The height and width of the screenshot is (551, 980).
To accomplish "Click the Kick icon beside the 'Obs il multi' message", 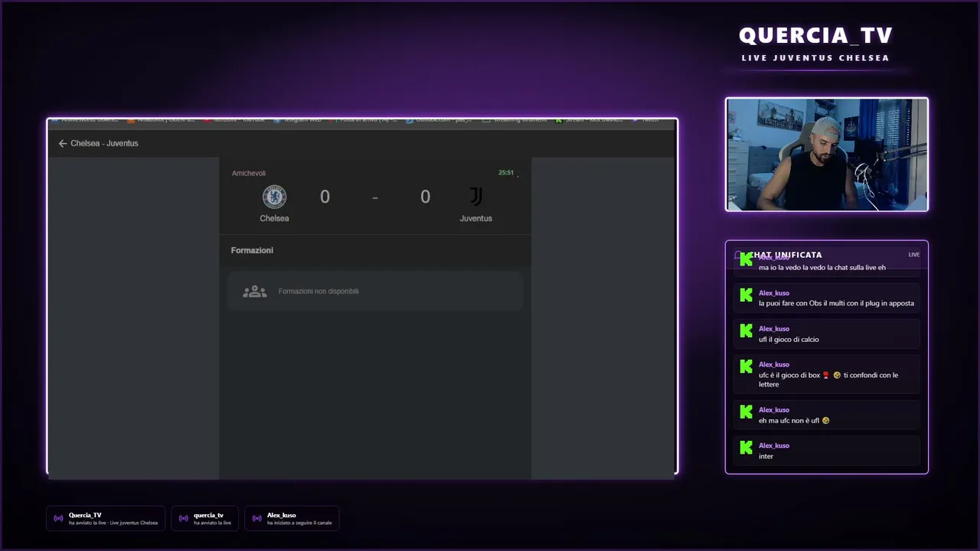I will [746, 295].
